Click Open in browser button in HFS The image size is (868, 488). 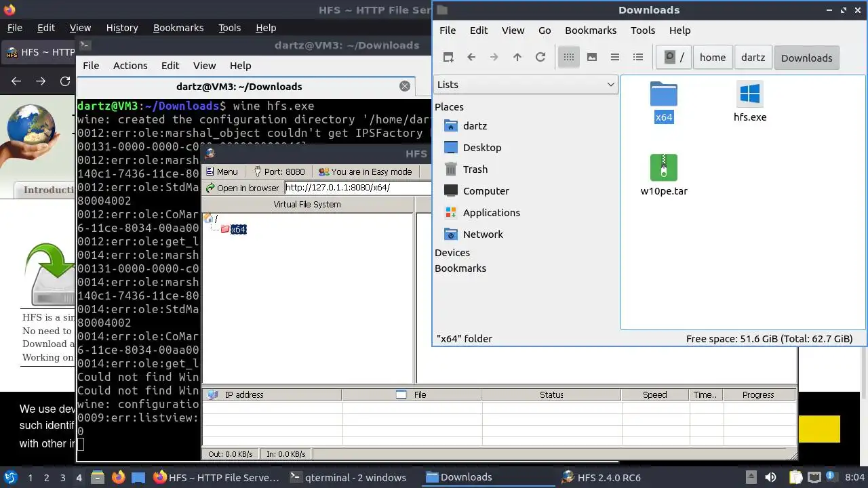[243, 188]
